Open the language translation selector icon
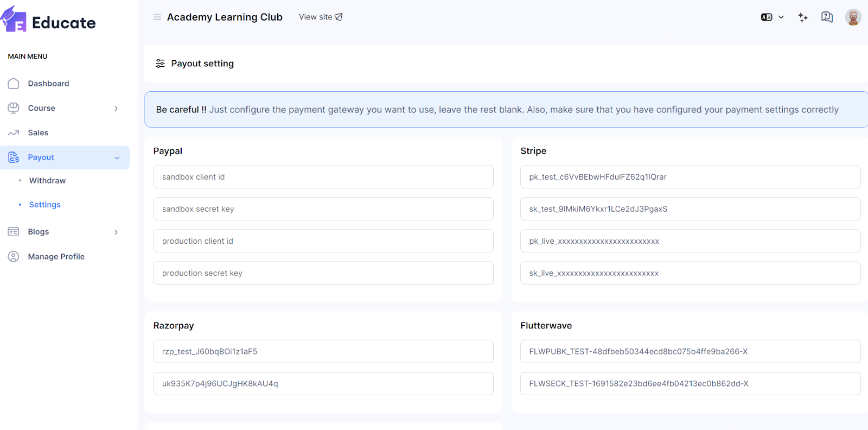The image size is (868, 430). (767, 17)
